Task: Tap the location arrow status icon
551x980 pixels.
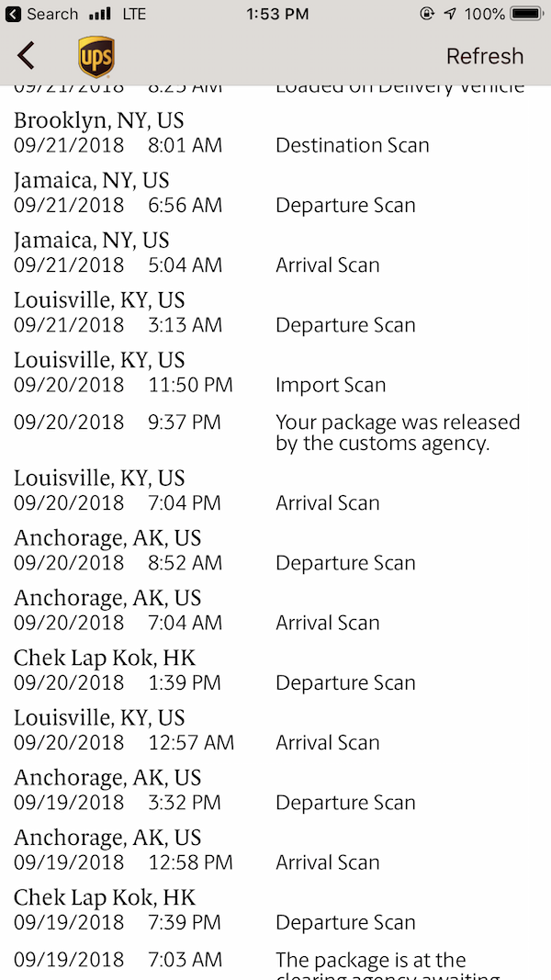Action: pos(450,14)
